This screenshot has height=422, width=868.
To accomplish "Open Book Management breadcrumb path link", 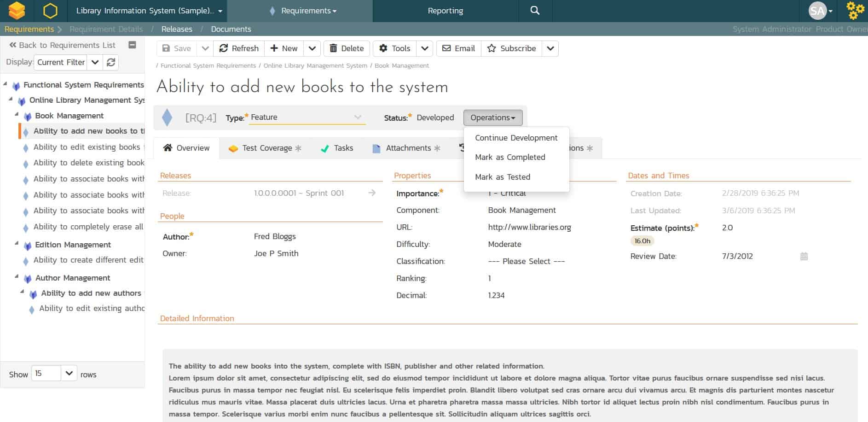I will click(x=402, y=66).
